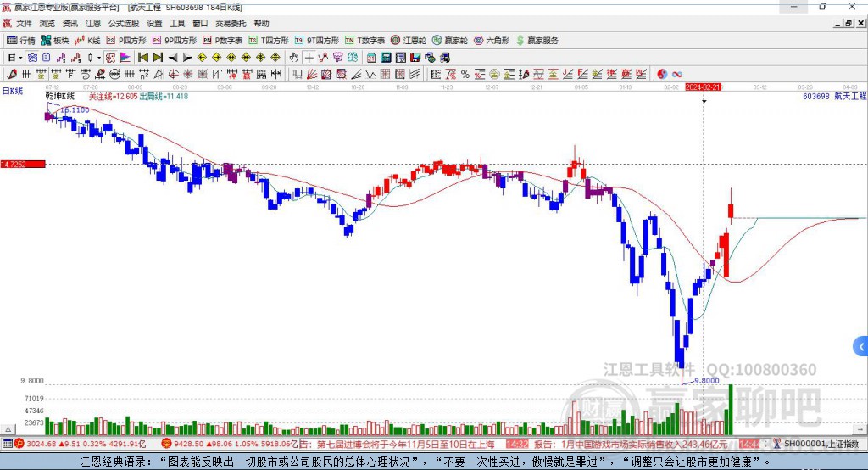868x470 pixels.
Task: Click the colorful flag icon in toolbar
Action: click(125, 57)
